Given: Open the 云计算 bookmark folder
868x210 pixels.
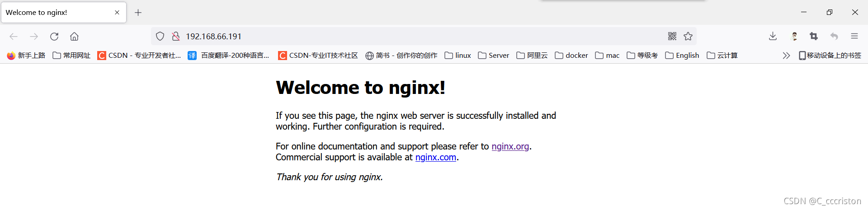Looking at the screenshot, I should (722, 56).
